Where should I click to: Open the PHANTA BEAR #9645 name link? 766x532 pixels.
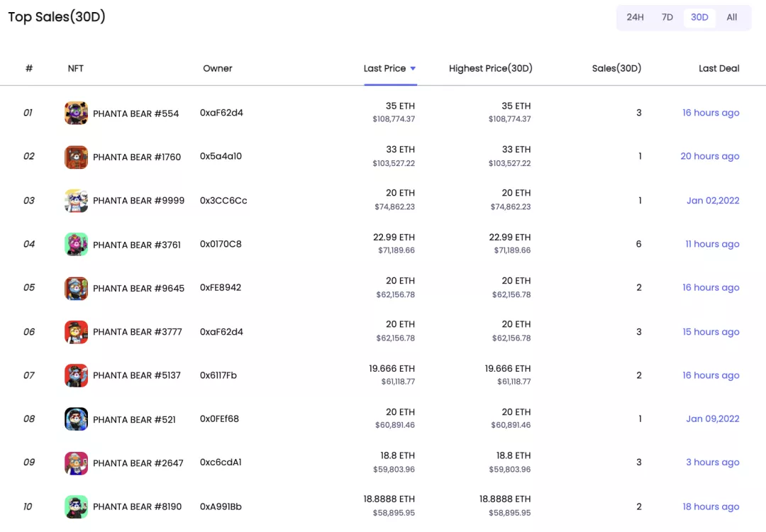coord(139,288)
